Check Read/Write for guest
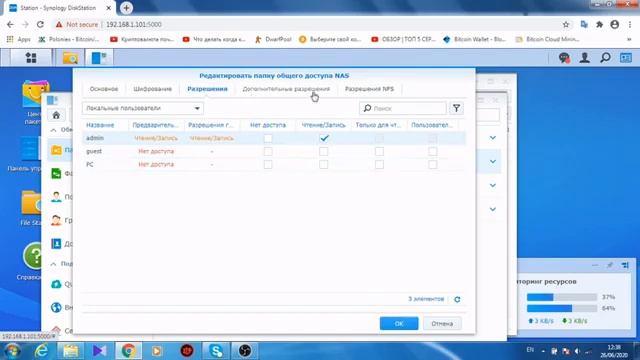This screenshot has height=360, width=640. point(324,151)
